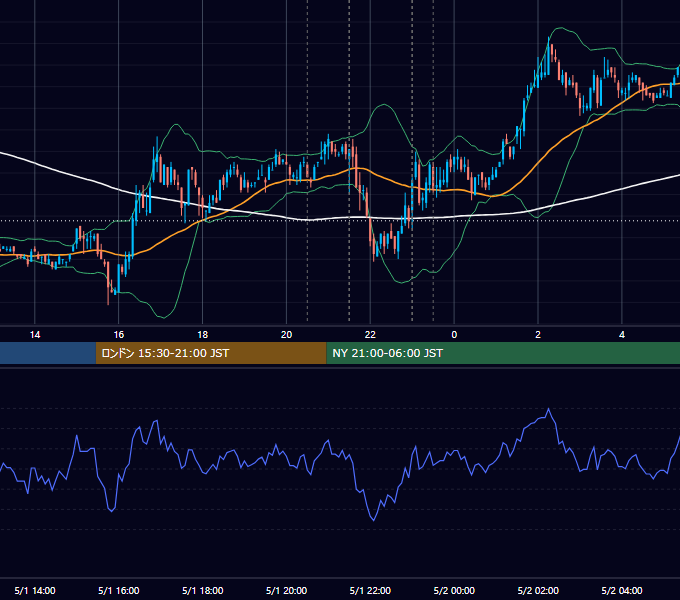Click the 5/1 14:00 time label
Screen dimensions: 680x600
[x=35, y=590]
